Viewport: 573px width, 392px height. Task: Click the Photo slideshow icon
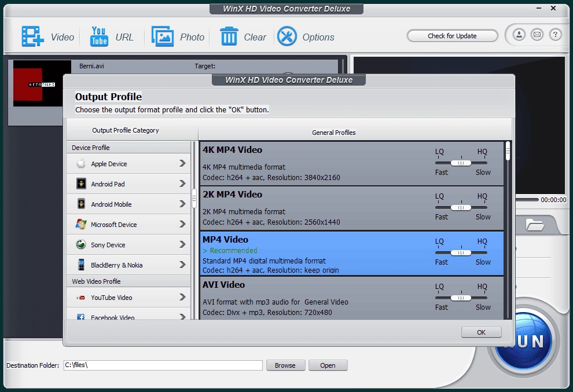[x=163, y=36]
